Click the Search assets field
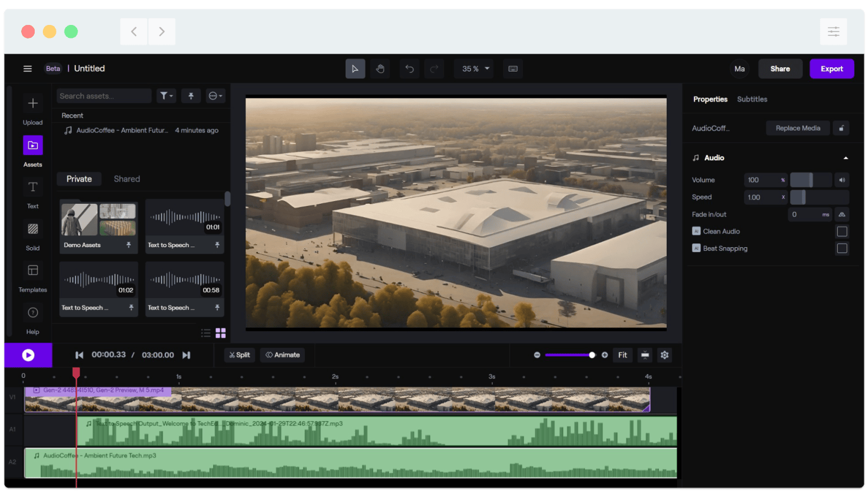The width and height of the screenshot is (868, 497). tap(104, 96)
